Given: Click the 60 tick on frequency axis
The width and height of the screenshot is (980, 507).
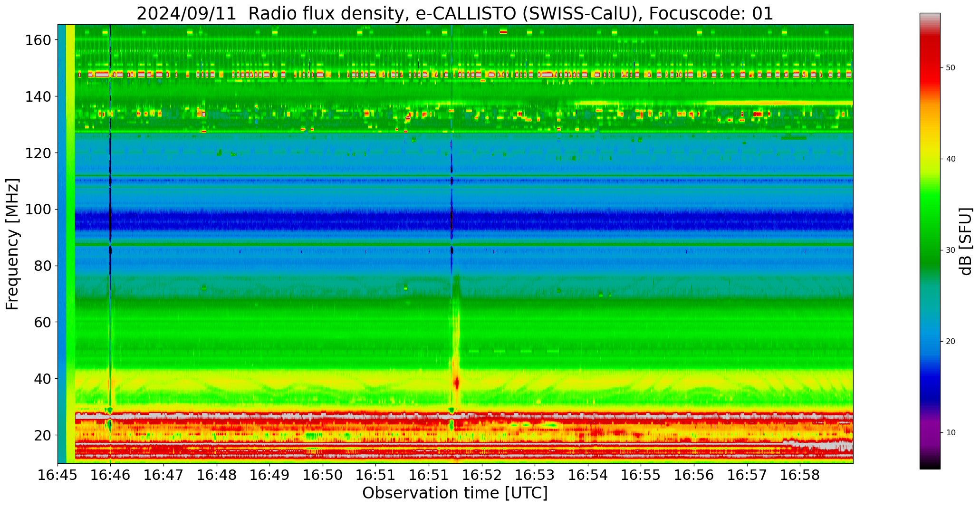Looking at the screenshot, I should 42,322.
